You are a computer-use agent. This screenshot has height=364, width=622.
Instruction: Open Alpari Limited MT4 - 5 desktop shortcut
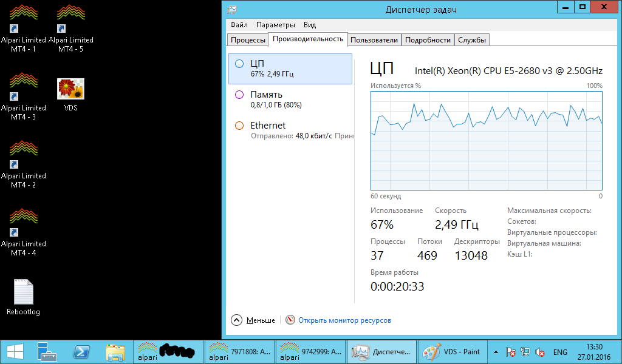click(x=71, y=29)
